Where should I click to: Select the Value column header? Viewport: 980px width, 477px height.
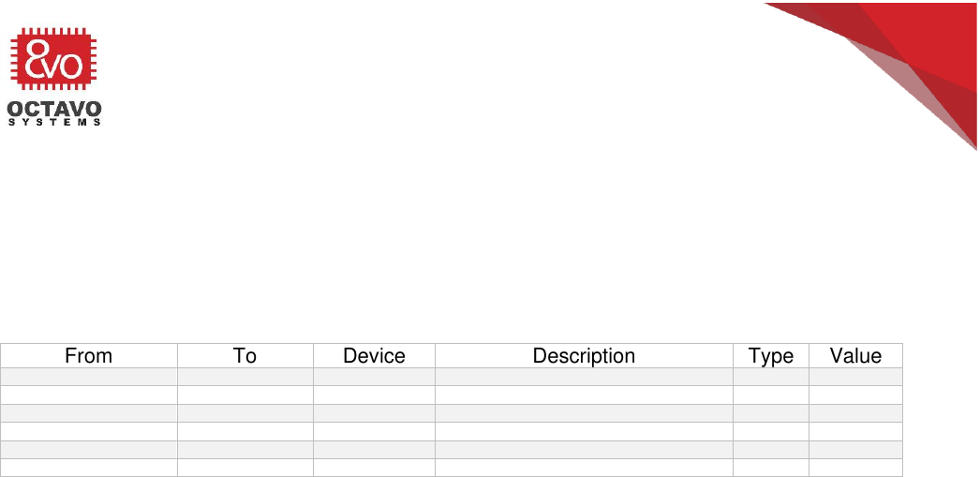click(x=855, y=356)
